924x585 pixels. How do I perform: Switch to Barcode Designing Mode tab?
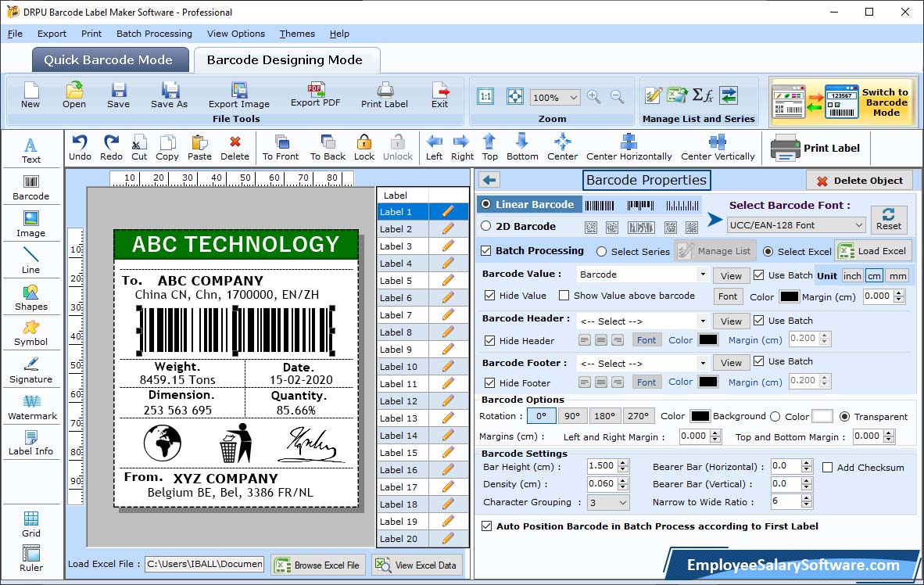[x=286, y=59]
